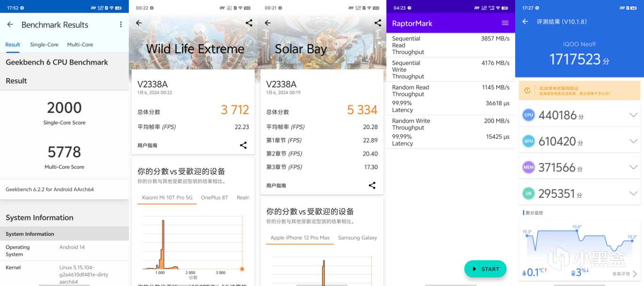Click Geekbench 6.2.2 for Android AArch64 text
The width and height of the screenshot is (644, 286).
point(50,189)
